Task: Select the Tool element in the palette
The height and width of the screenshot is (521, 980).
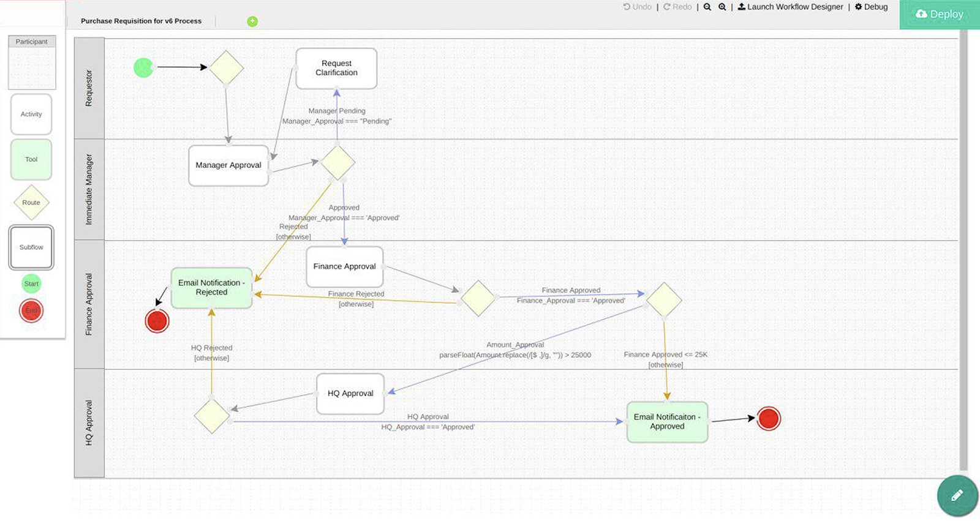Action: (31, 159)
